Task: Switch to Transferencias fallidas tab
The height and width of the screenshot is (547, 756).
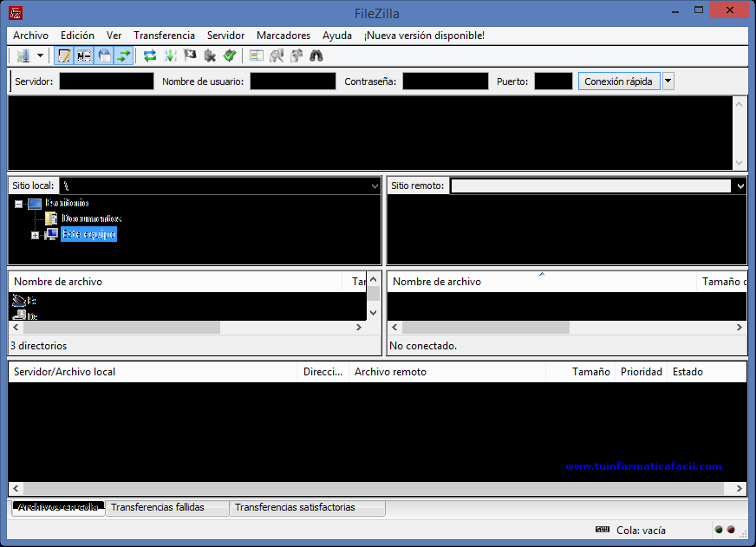Action: (166, 507)
